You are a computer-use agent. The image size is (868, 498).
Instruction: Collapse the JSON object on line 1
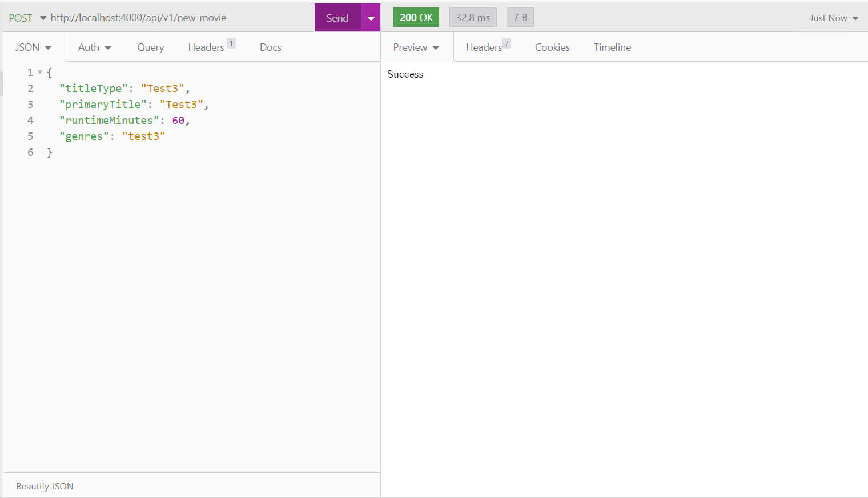pos(39,72)
